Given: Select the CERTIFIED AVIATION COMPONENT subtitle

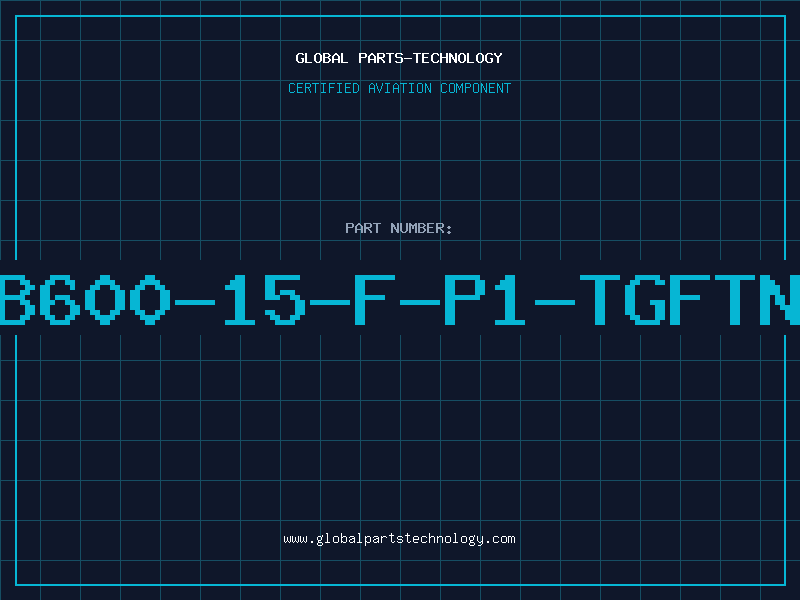Looking at the screenshot, I should click(x=399, y=88).
